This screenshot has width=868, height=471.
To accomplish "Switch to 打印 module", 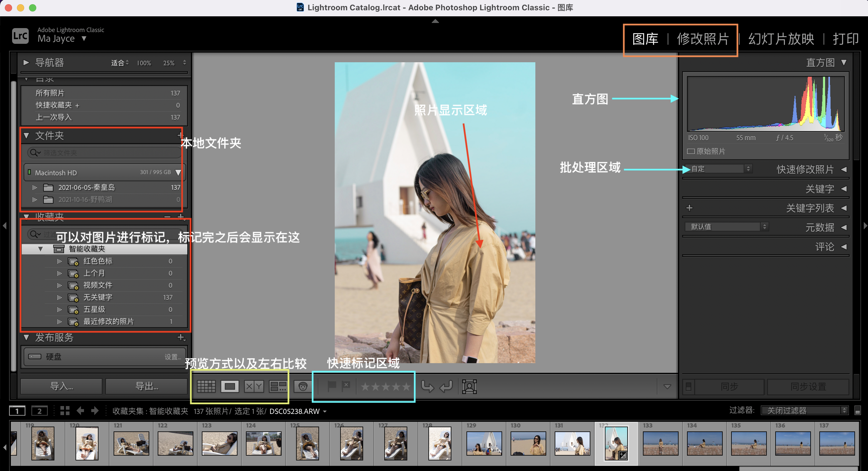I will pos(845,39).
